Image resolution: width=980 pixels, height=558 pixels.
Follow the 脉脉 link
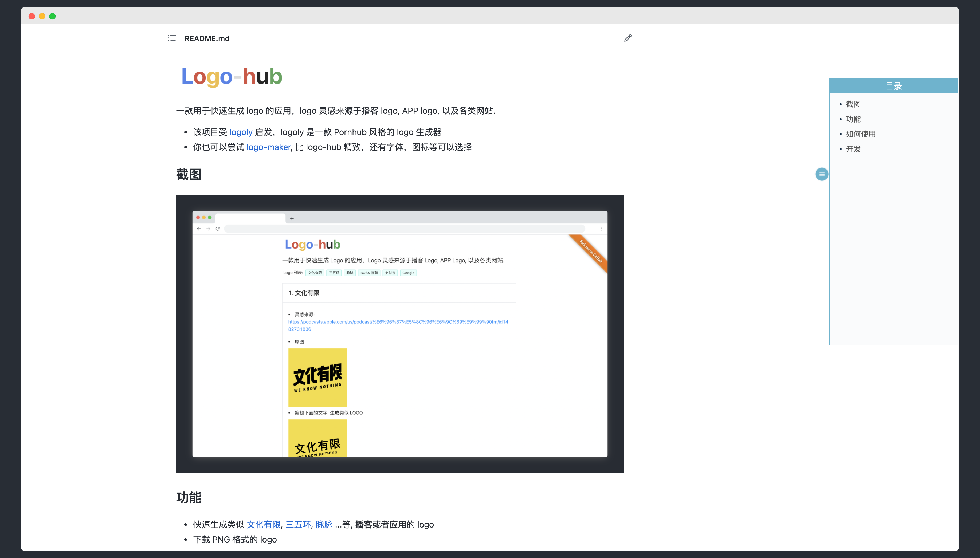point(324,525)
